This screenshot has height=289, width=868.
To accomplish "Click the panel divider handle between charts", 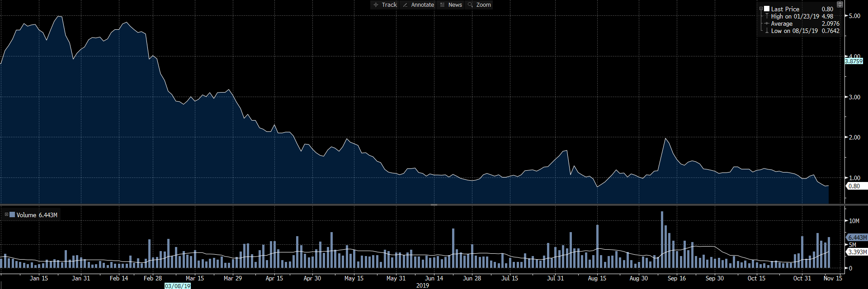I will click(434, 205).
